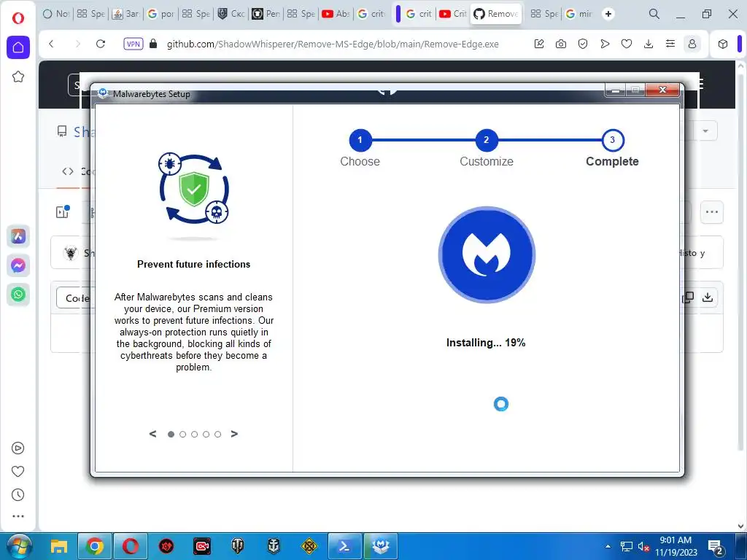Switch to the 'min' Google tab
747x560 pixels.
click(578, 14)
